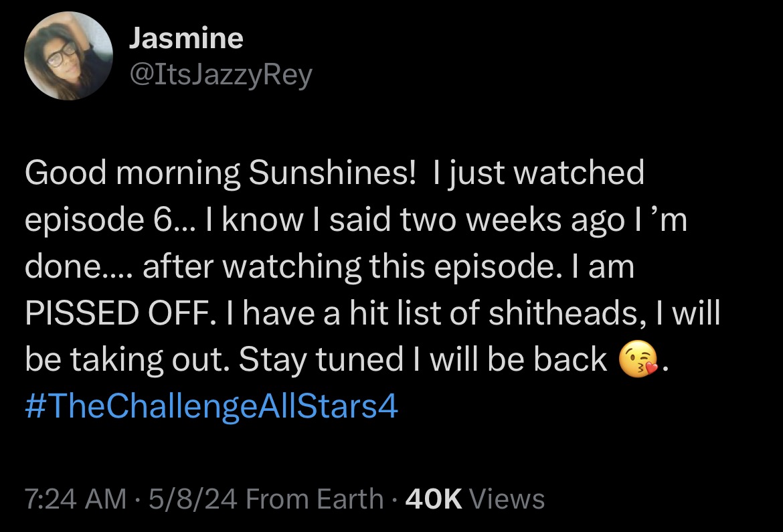Screen dimensions: 783x532
Task: Click the I just watched text
Action: pyautogui.click(x=539, y=174)
